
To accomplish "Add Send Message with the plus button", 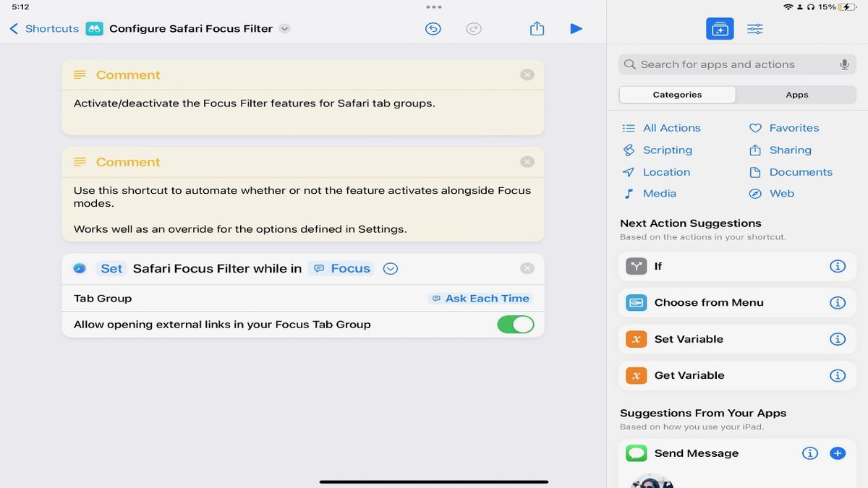I will click(x=838, y=453).
